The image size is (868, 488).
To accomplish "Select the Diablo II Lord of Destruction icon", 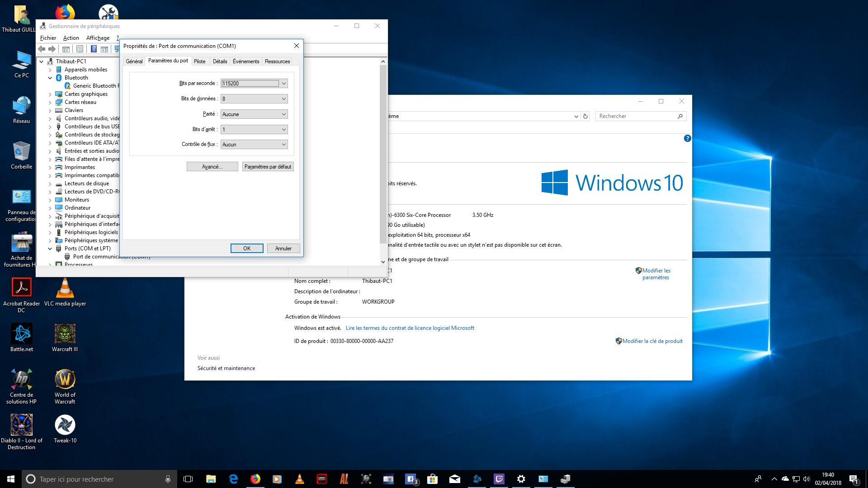I will click(21, 432).
